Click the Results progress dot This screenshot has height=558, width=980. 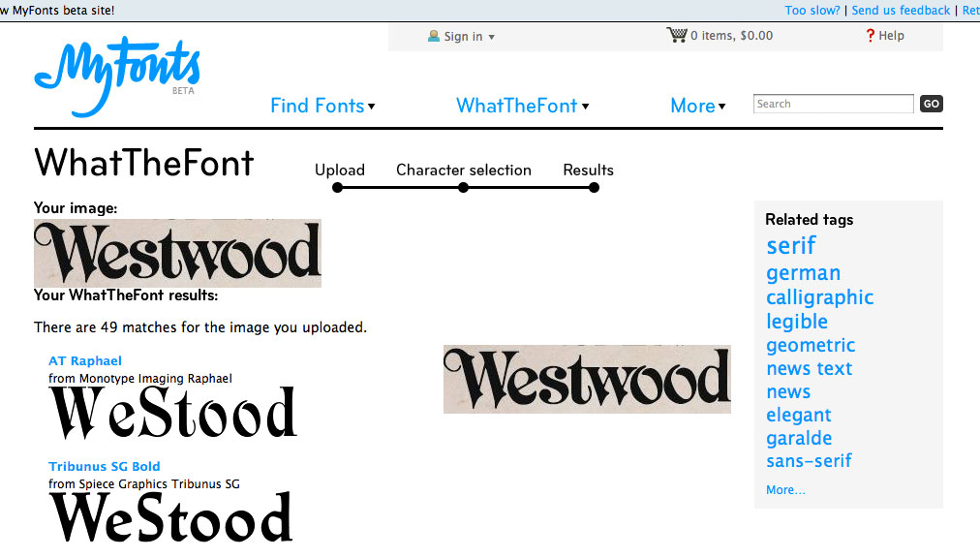point(594,188)
